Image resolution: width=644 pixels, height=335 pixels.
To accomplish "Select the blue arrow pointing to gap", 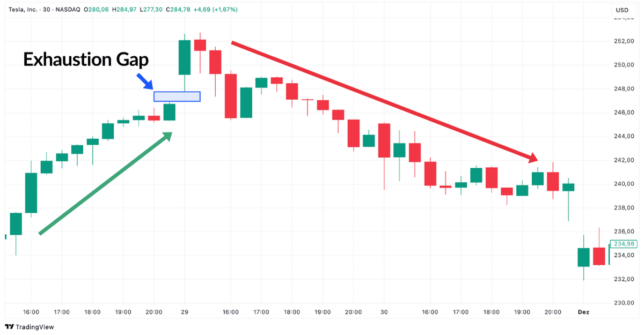I will pos(144,81).
